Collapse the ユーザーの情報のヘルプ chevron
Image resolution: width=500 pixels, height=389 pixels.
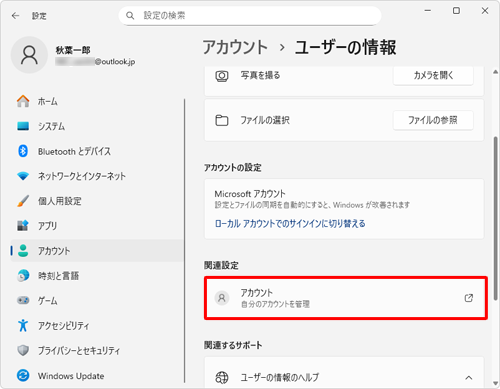(469, 378)
